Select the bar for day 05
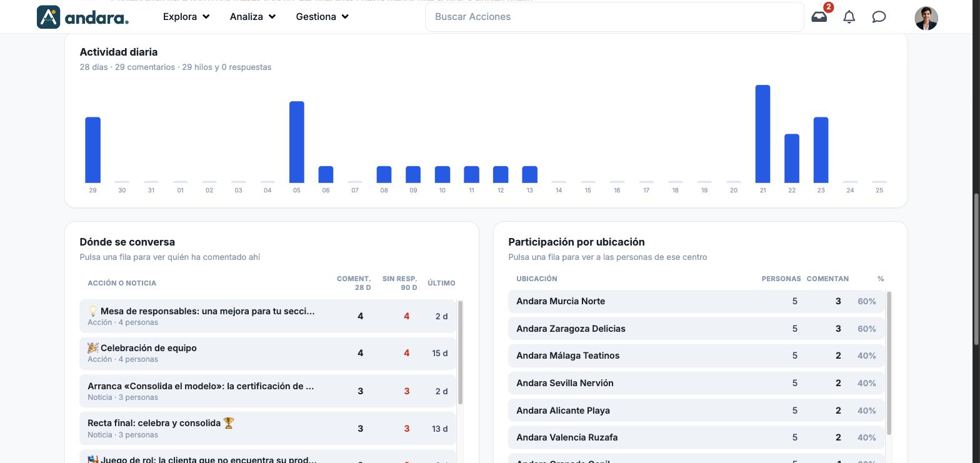980x463 pixels. point(297,142)
